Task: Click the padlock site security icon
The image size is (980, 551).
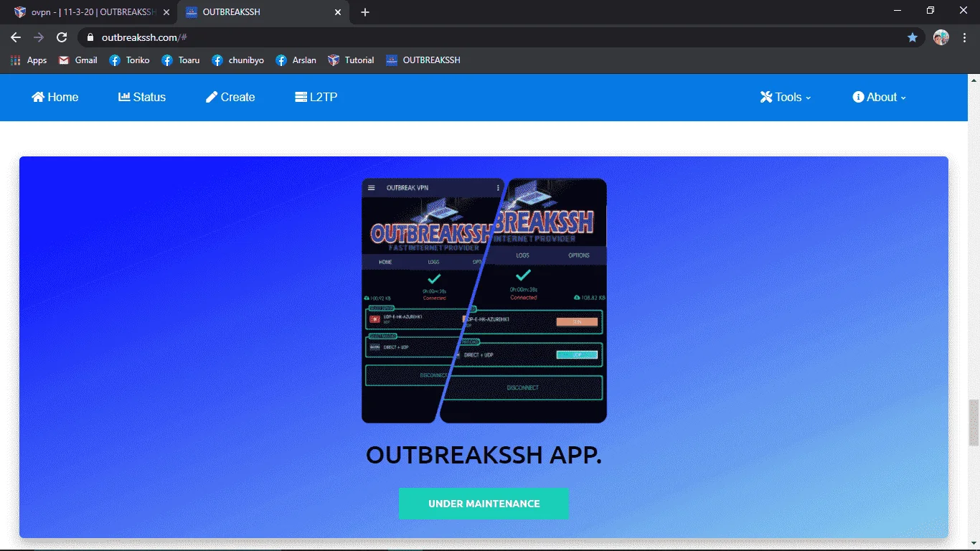Action: (90, 37)
